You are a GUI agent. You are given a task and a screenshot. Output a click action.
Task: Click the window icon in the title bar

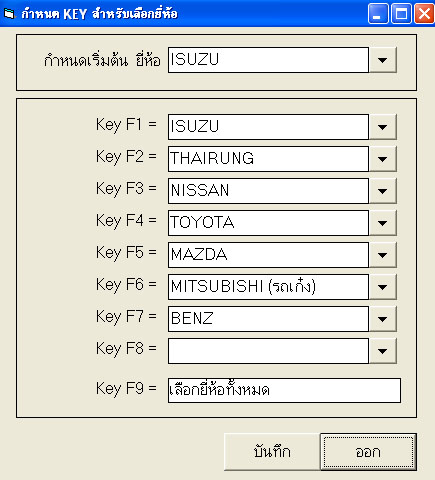point(9,14)
